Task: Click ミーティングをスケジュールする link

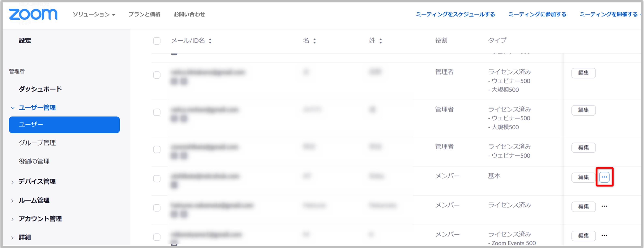Action: click(455, 14)
